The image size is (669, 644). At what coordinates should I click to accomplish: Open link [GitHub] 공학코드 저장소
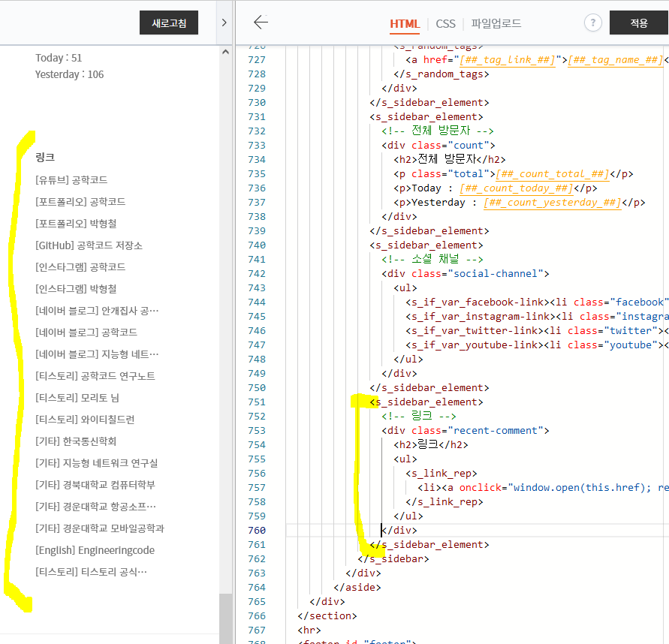89,245
